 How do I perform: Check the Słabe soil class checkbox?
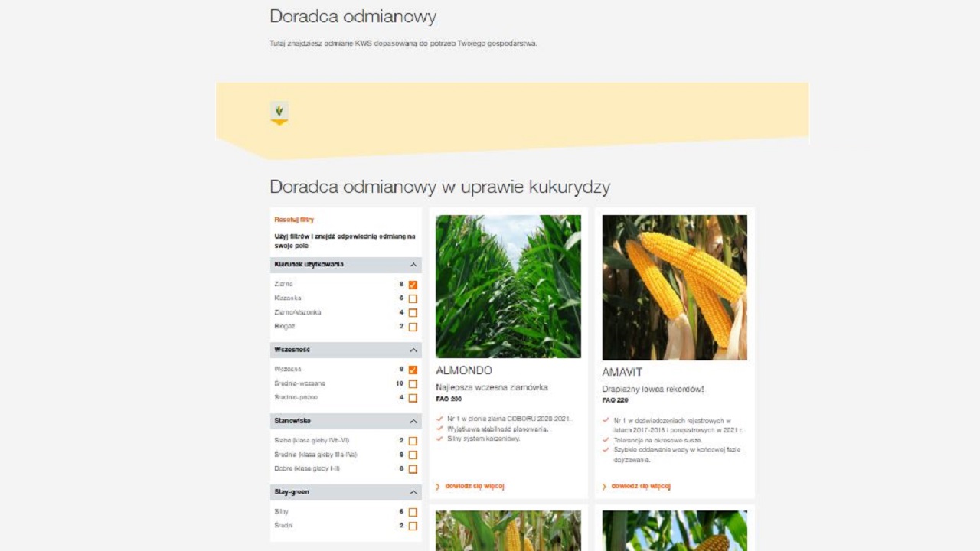pyautogui.click(x=413, y=441)
